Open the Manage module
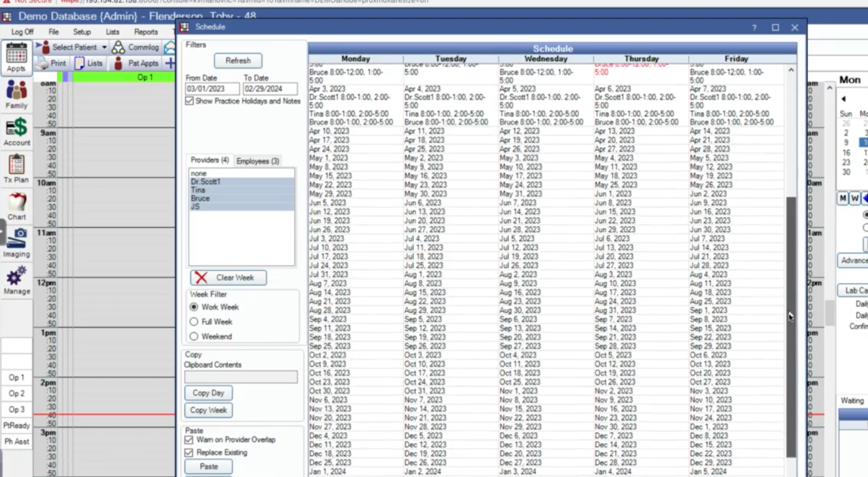 click(16, 280)
